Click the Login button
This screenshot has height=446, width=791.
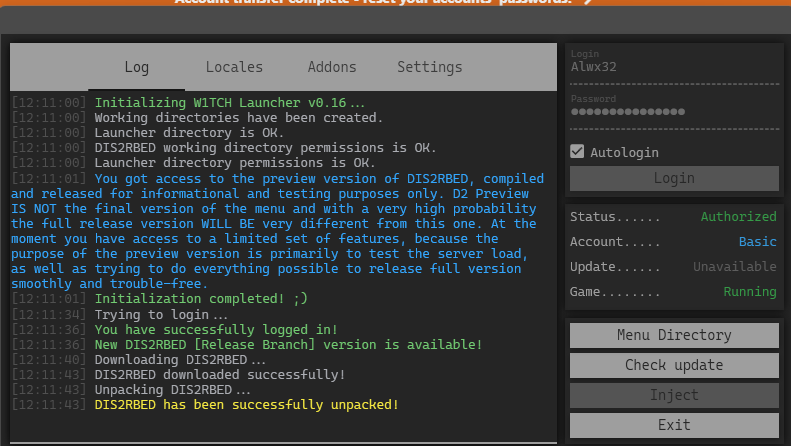674,178
